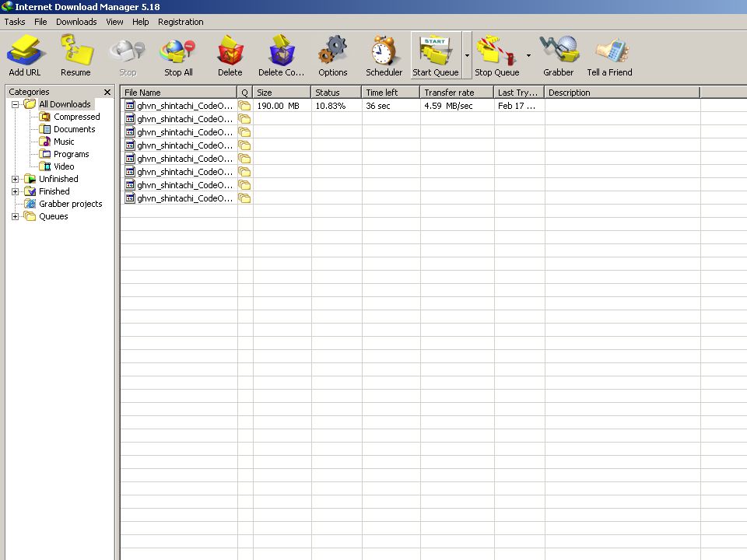Open the Registration menu
The height and width of the screenshot is (560, 747).
pyautogui.click(x=181, y=22)
